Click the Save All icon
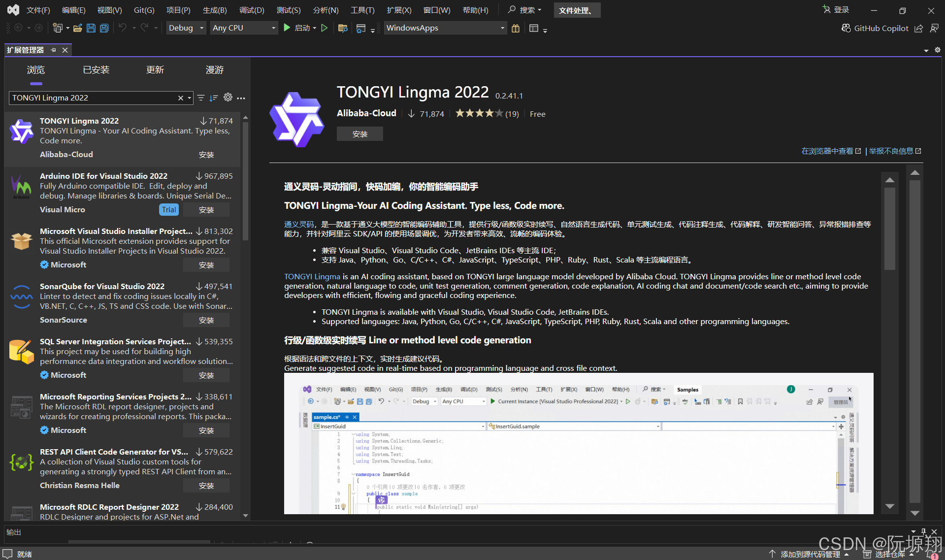This screenshot has width=945, height=560. (104, 28)
